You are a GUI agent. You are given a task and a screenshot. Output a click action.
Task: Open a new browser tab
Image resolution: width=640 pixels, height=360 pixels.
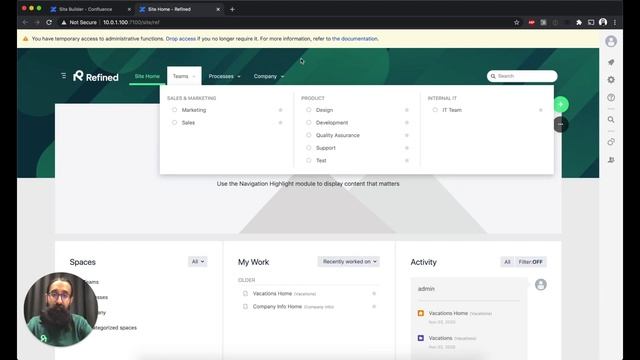(x=232, y=9)
